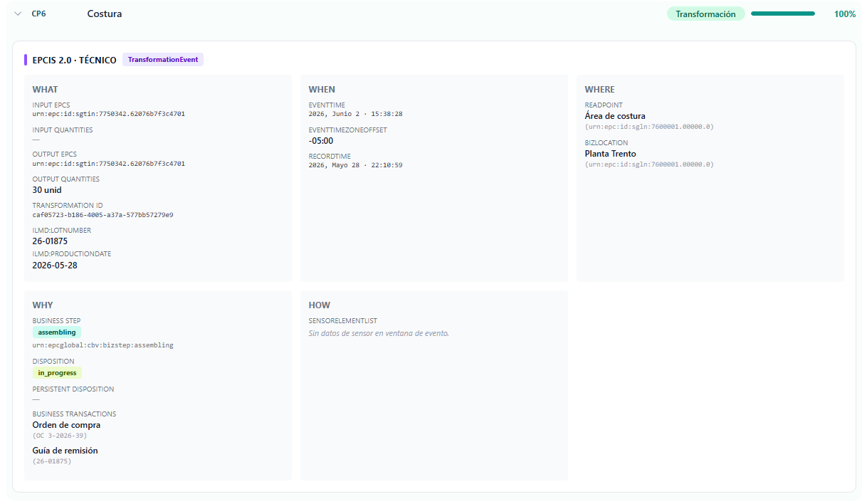867x504 pixels.
Task: Click the lot number 26-01875 value
Action: (x=50, y=241)
